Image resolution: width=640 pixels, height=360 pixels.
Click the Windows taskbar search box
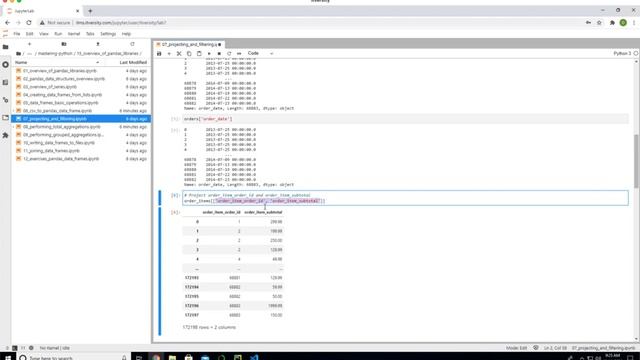[73, 358]
